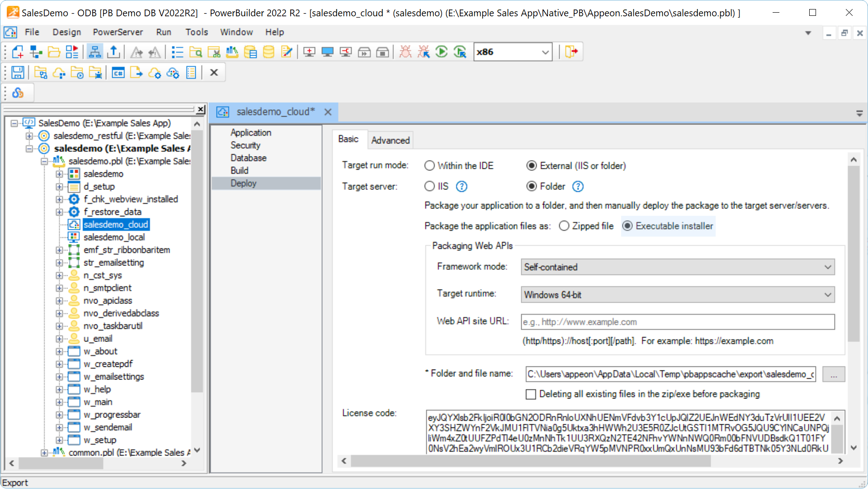Open the Tools menu
This screenshot has width=868, height=489.
click(x=197, y=32)
